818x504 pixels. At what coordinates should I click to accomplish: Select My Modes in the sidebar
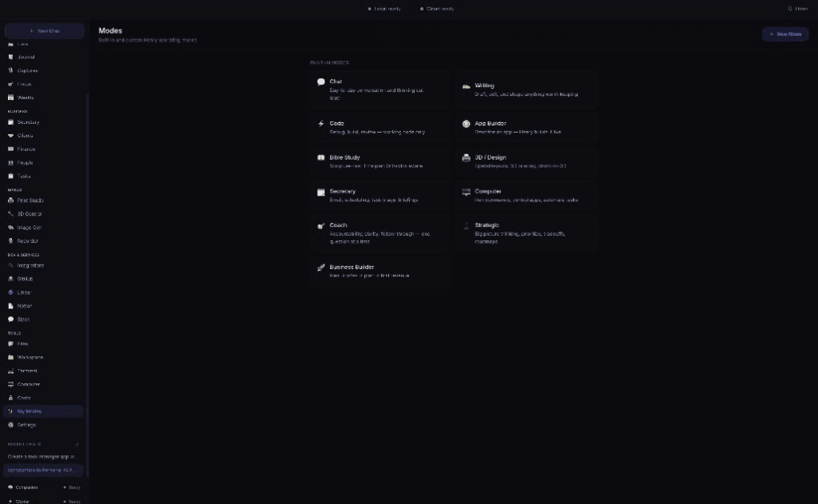tap(44, 411)
